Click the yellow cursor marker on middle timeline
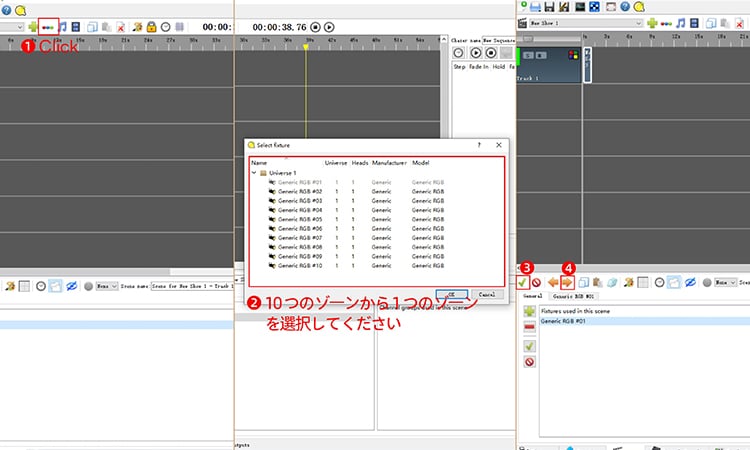The width and height of the screenshot is (750, 450). (305, 47)
